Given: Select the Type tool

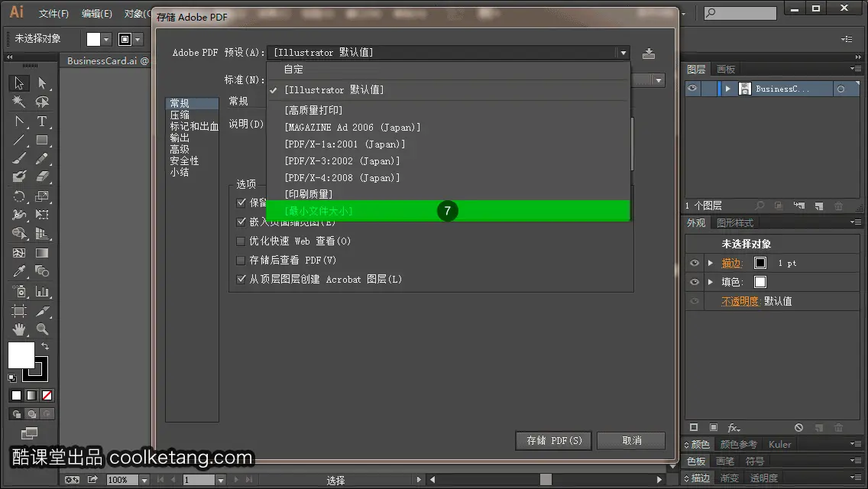Looking at the screenshot, I should click(42, 121).
